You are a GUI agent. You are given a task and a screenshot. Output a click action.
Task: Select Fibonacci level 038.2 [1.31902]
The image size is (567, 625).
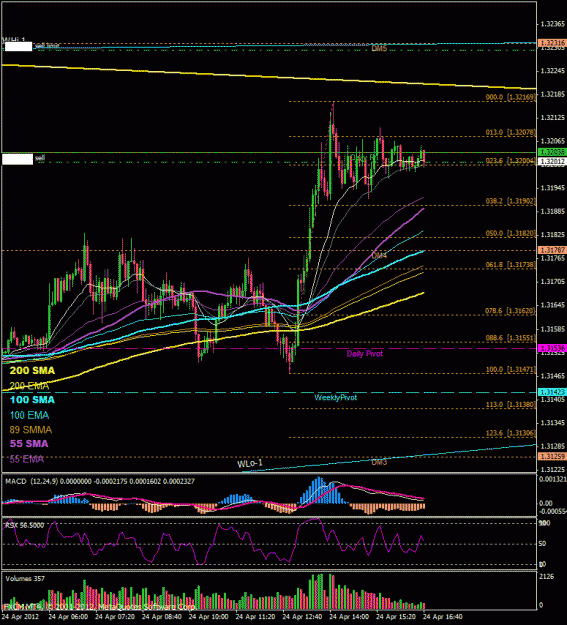(510, 201)
